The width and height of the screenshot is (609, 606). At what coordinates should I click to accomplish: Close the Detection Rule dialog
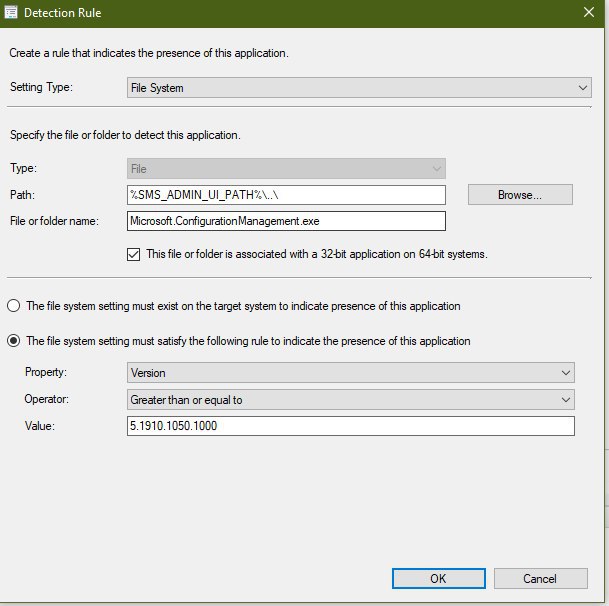pyautogui.click(x=589, y=12)
